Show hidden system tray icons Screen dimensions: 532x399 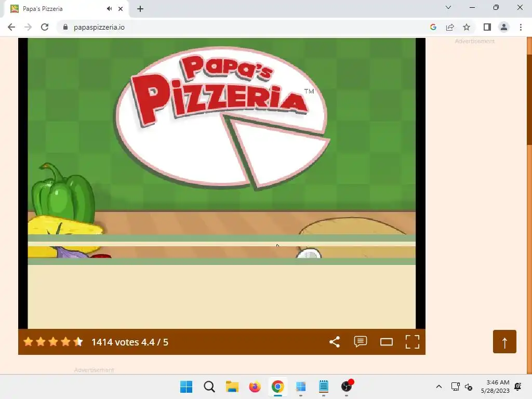[x=438, y=387]
